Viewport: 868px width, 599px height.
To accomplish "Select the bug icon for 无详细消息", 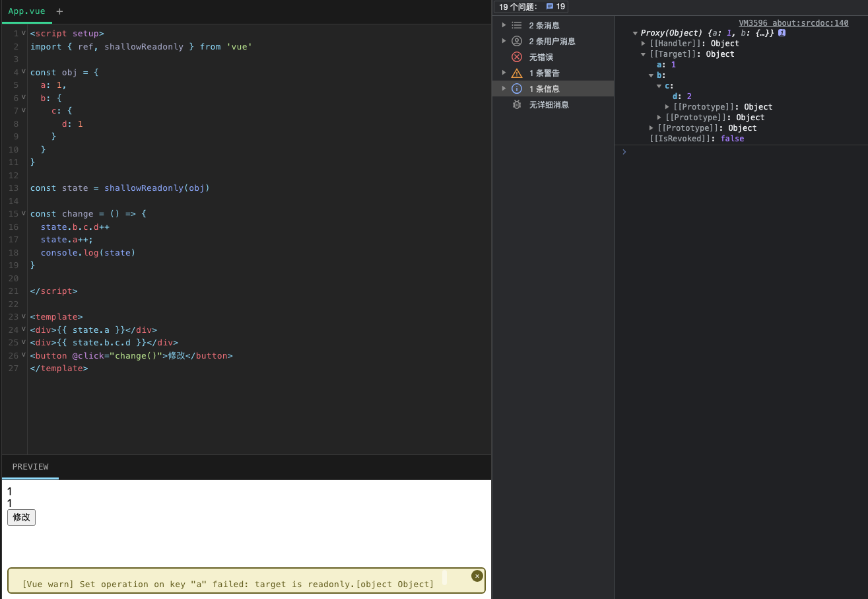I will [517, 104].
